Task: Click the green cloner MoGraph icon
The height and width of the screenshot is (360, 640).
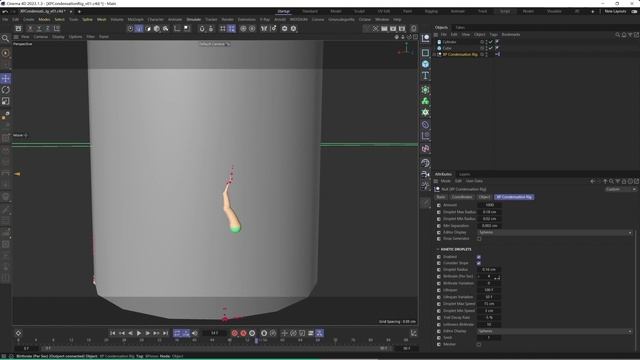Action: [425, 101]
